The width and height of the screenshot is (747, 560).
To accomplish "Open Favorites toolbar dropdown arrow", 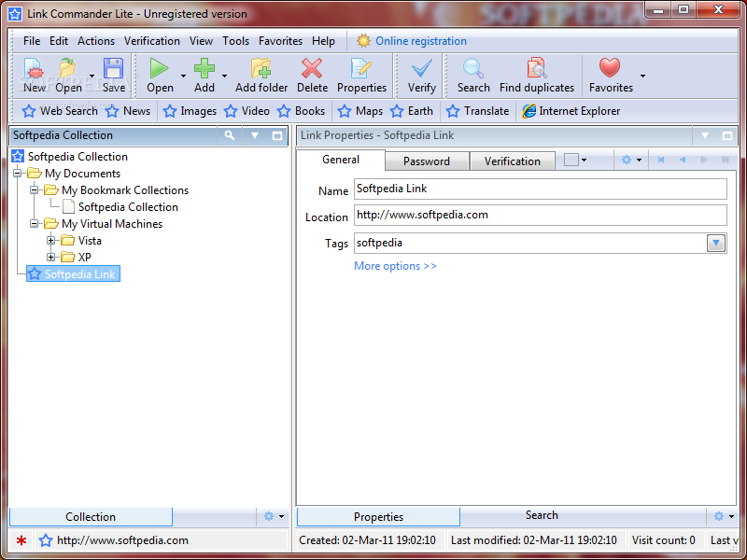I will pos(642,76).
